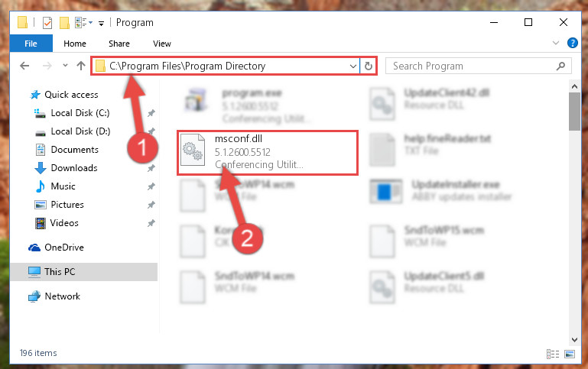Open the View ribbon tab
Viewport: 588px width, 369px height.
tap(162, 44)
